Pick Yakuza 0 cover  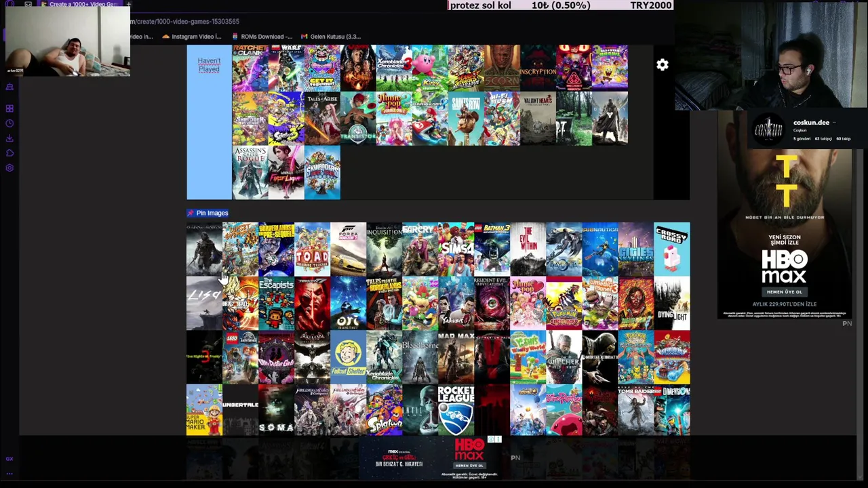pyautogui.click(x=456, y=303)
